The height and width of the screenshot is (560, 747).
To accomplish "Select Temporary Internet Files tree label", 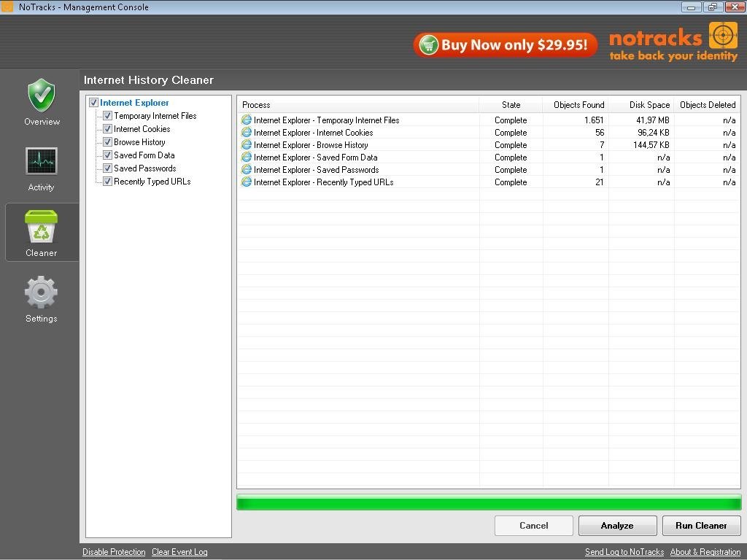I will [x=155, y=116].
